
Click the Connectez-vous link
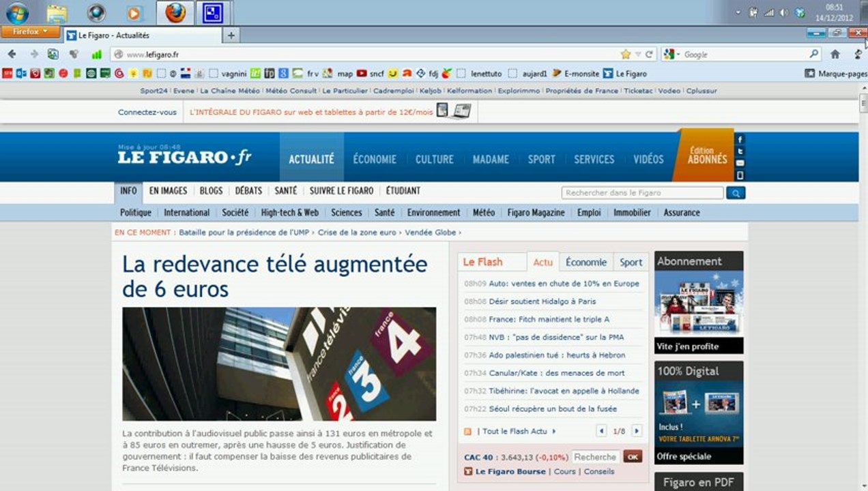tap(147, 112)
